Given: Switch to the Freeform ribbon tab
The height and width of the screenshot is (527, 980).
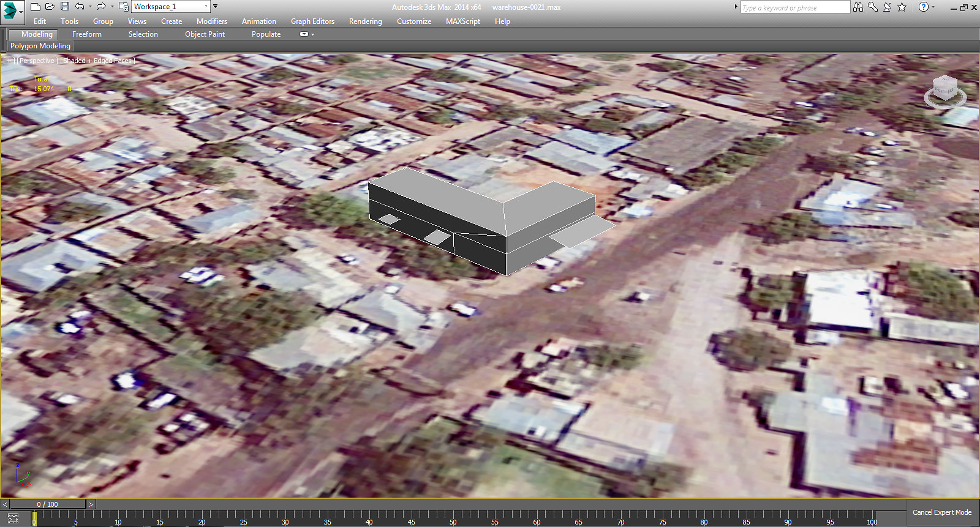Looking at the screenshot, I should (x=87, y=34).
